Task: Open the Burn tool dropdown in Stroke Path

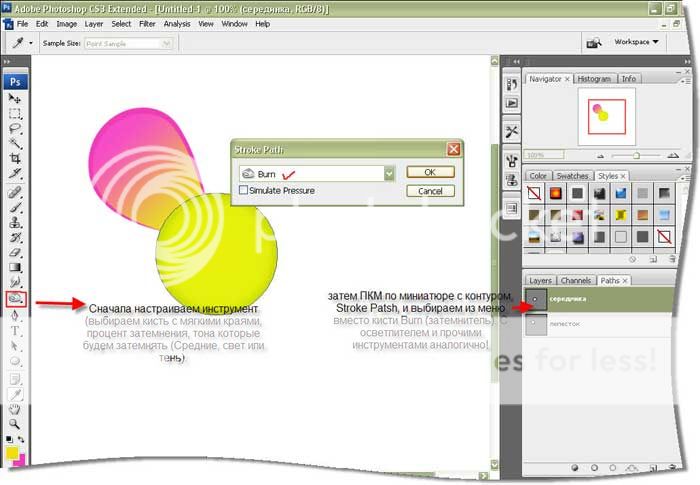Action: coord(389,173)
